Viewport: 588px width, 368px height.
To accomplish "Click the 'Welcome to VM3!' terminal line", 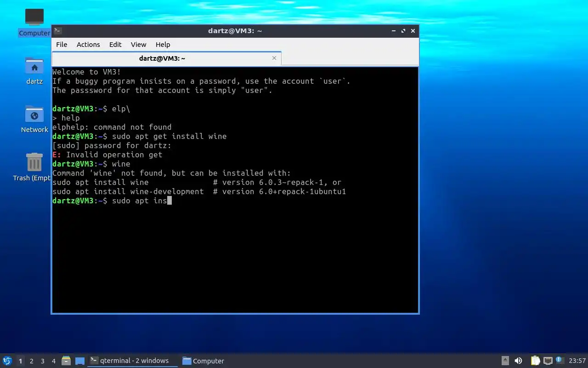I will point(87,72).
